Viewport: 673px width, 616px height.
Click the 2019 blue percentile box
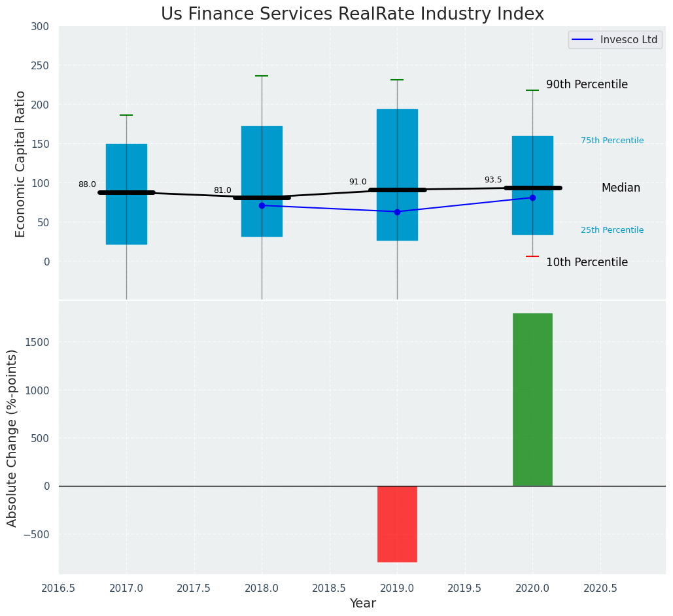tap(397, 150)
